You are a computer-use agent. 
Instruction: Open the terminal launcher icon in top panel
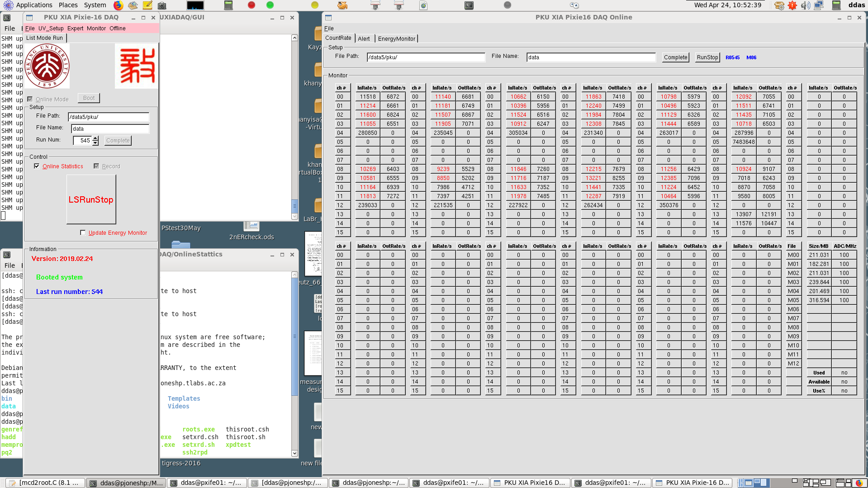469,5
